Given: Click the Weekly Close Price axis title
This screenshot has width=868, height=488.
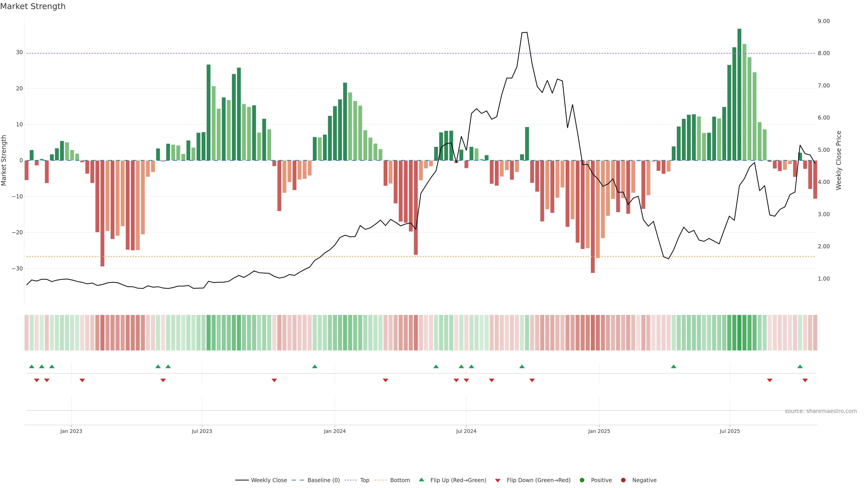Looking at the screenshot, I should pos(839,160).
